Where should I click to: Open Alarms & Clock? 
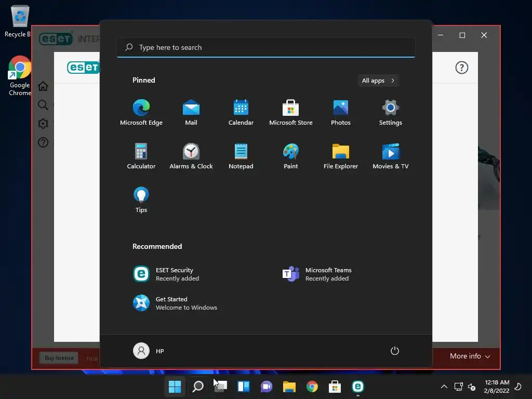tap(191, 156)
